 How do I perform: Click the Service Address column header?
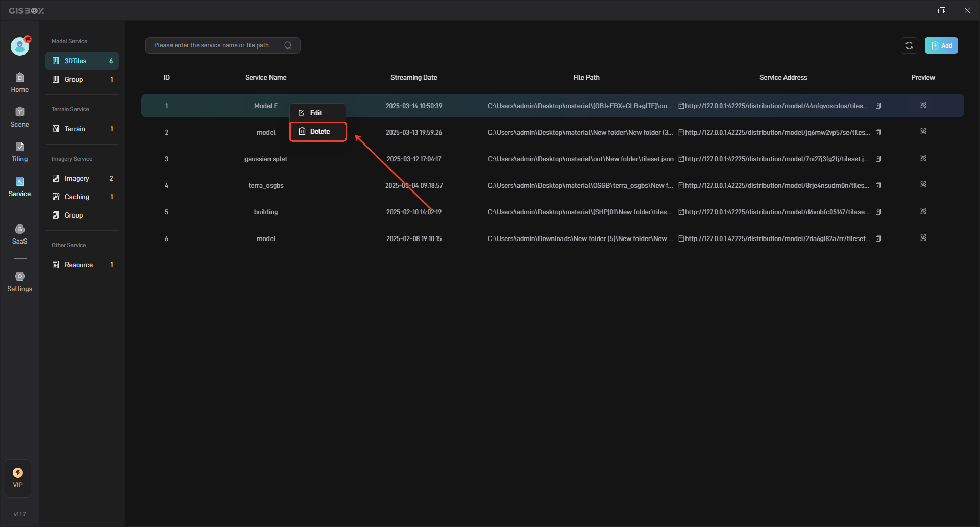pos(783,77)
